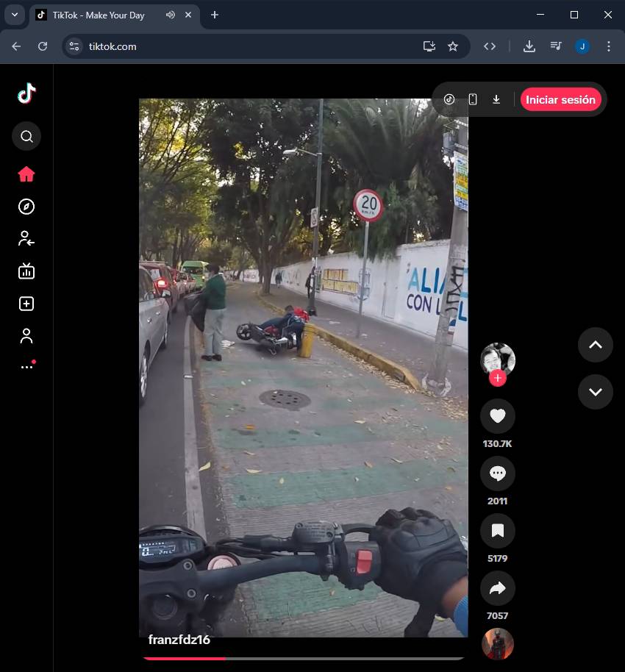
Task: Expand the More options dots in sidebar
Action: [x=26, y=367]
